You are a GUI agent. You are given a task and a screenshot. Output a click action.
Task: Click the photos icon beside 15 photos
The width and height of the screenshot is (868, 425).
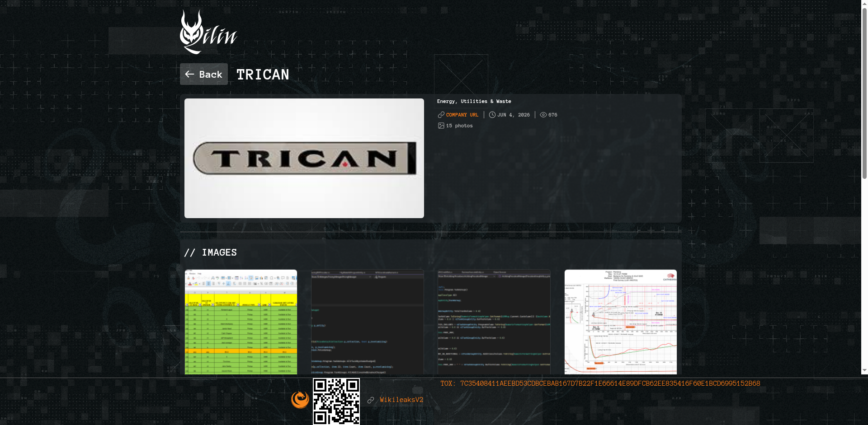click(x=441, y=126)
